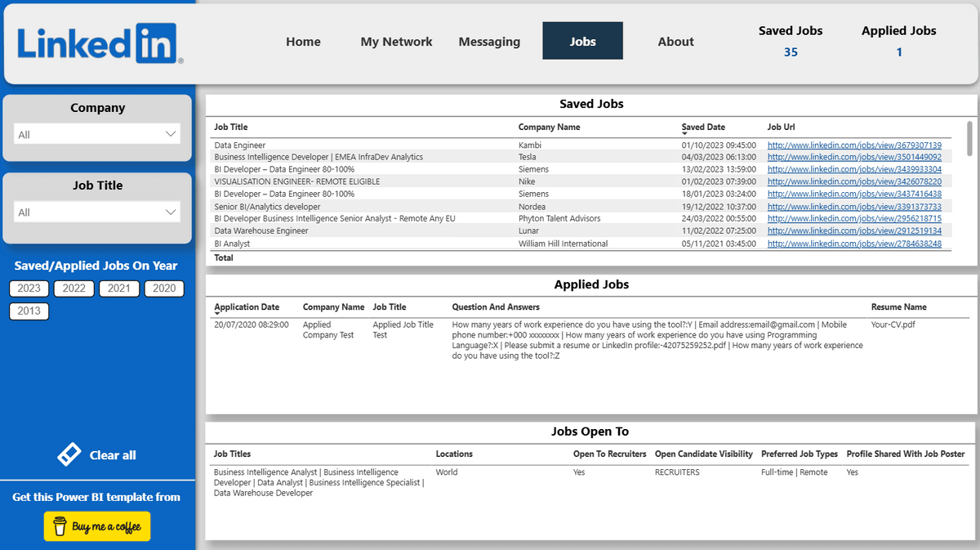This screenshot has height=550, width=980.
Task: Click Your-CV.pdf resume name
Action: coord(893,324)
